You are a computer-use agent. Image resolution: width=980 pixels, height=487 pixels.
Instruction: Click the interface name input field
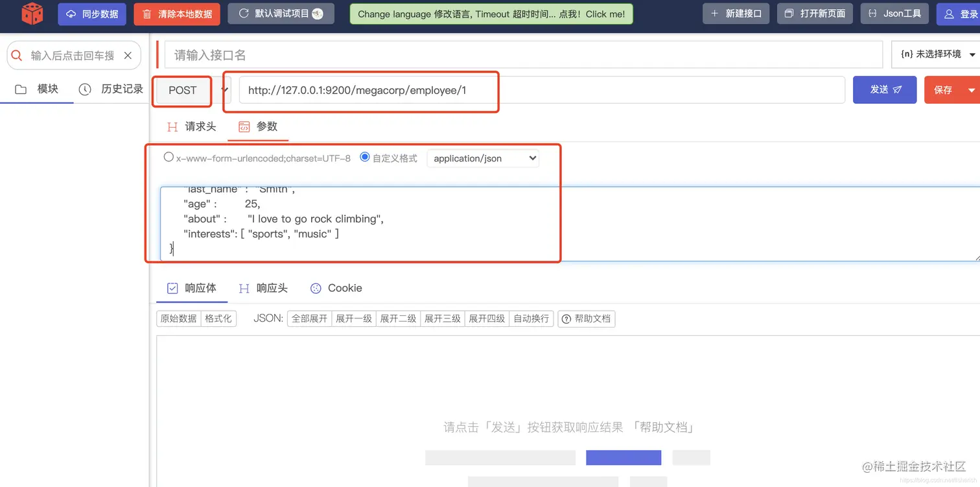click(524, 55)
